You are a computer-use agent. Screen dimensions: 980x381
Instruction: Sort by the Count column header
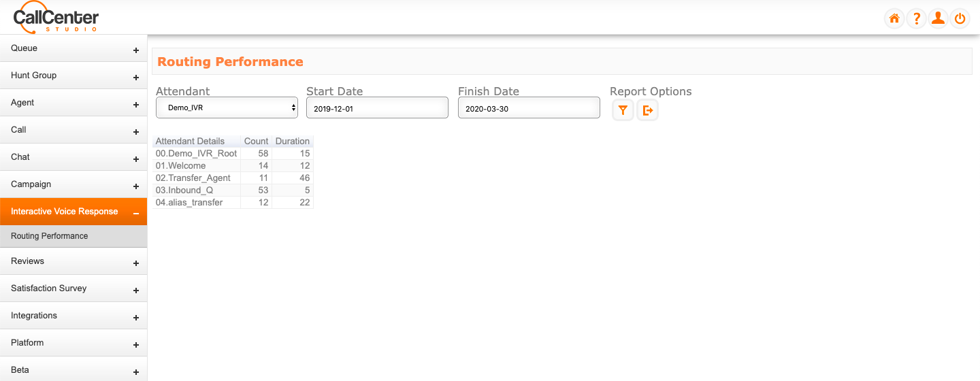[x=256, y=142]
